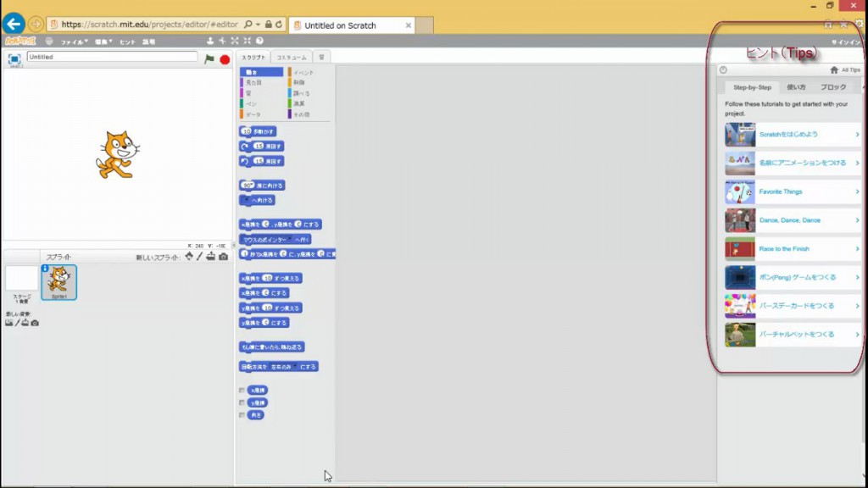Viewport: 868px width, 488px height.
Task: Select the Sprite1 thumbnail in sprite list
Action: (x=58, y=282)
